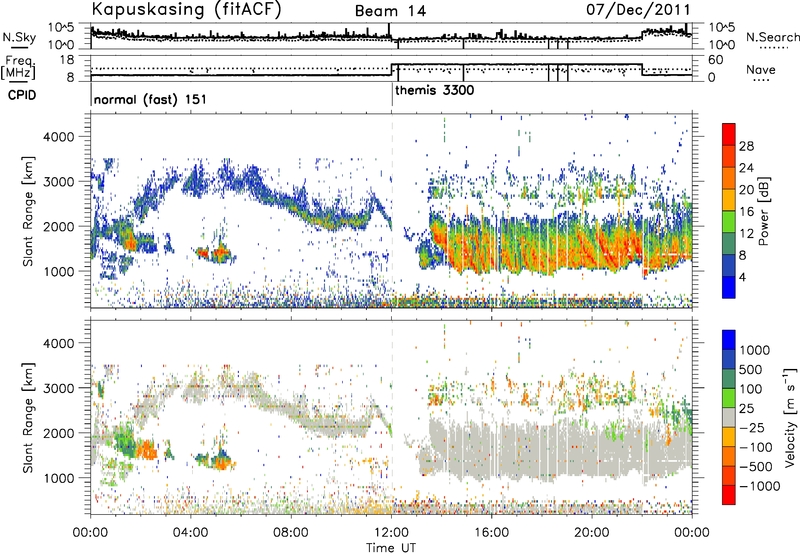Click the blue top of Velocity colorbar
The image size is (800, 554).
tap(729, 340)
